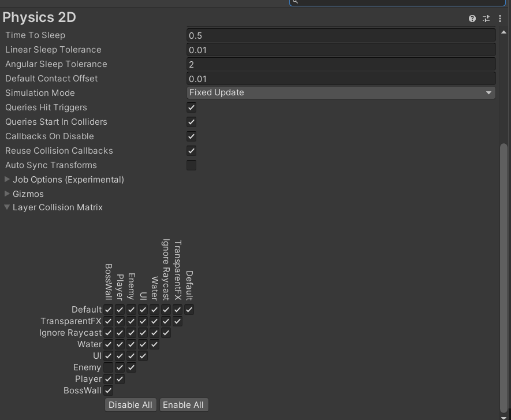Collapse Layer Collision Matrix foldout
The height and width of the screenshot is (420, 511).
(7, 207)
